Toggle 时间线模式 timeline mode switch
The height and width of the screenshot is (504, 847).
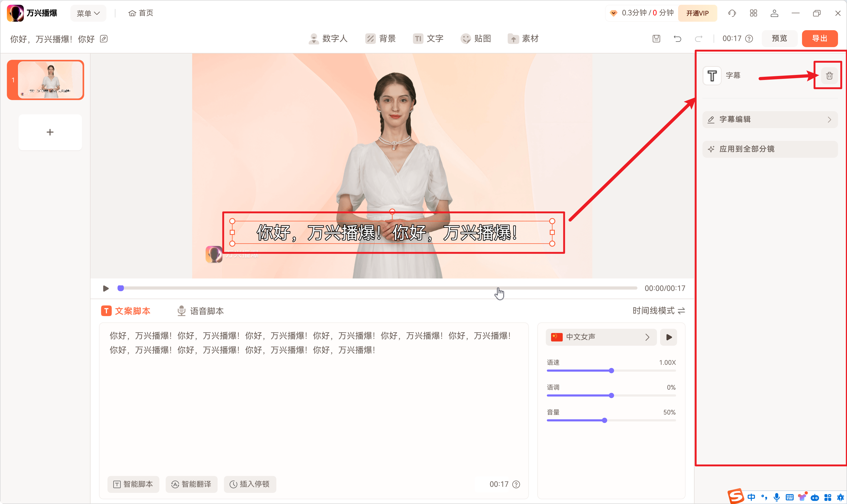point(659,311)
